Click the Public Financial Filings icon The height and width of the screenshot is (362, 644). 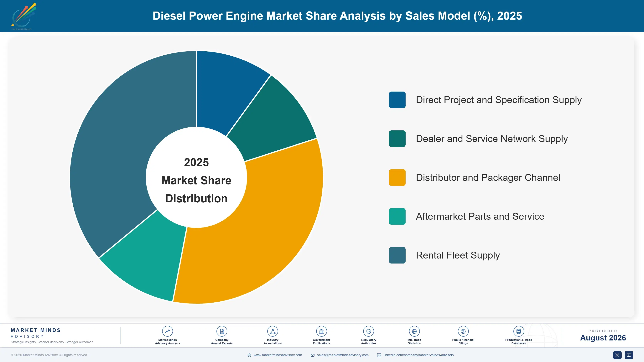pos(463,331)
